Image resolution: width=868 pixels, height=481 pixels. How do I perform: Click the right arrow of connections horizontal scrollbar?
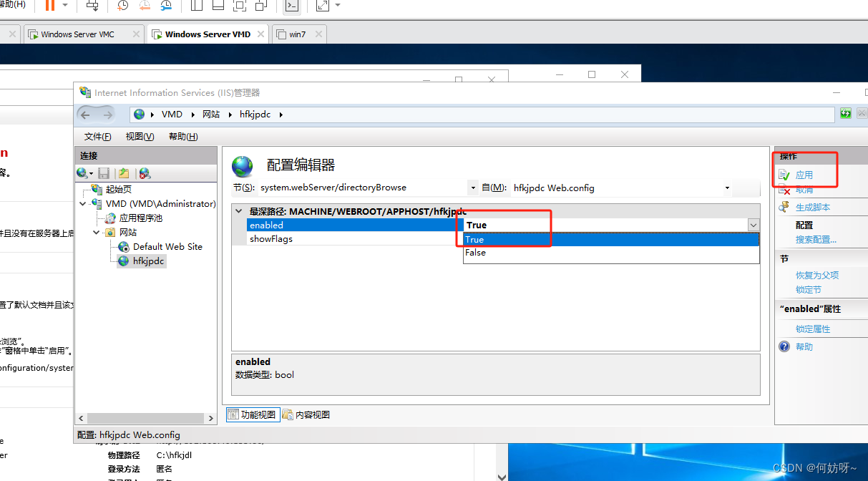(x=211, y=418)
